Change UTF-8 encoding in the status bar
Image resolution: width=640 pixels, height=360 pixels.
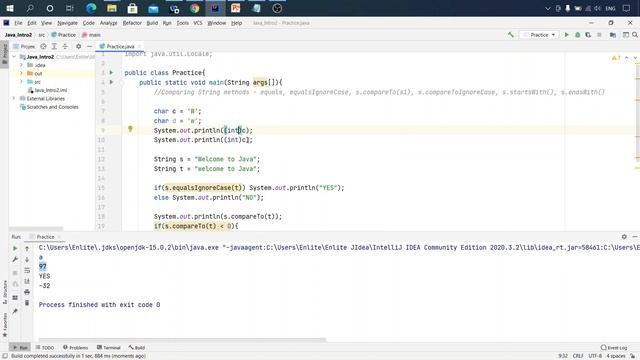(x=595, y=356)
